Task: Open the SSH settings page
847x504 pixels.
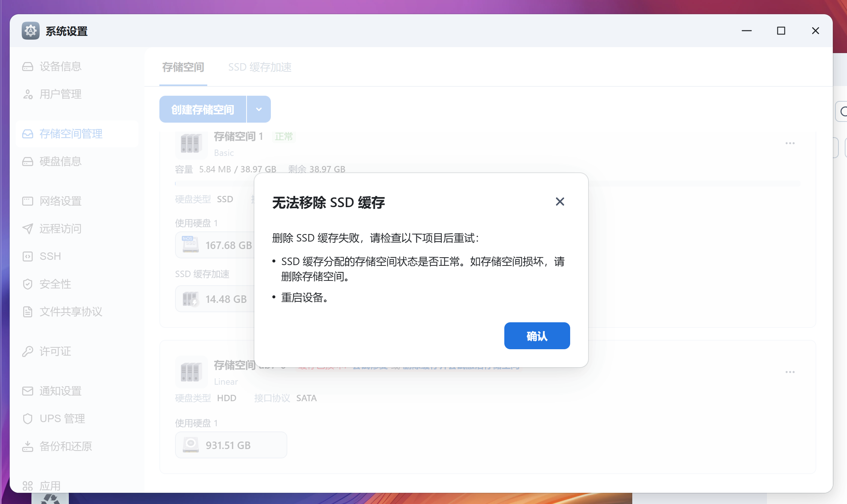Action: [50, 256]
